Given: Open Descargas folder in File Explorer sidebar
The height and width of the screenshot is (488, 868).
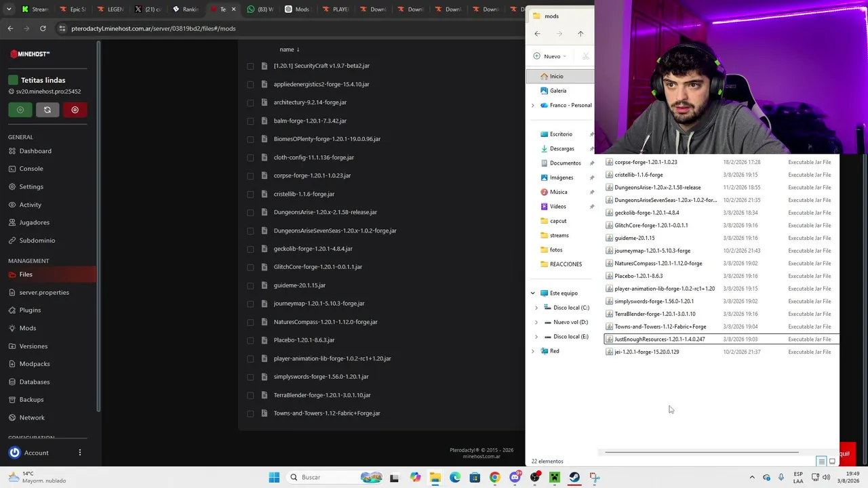Looking at the screenshot, I should click(561, 149).
